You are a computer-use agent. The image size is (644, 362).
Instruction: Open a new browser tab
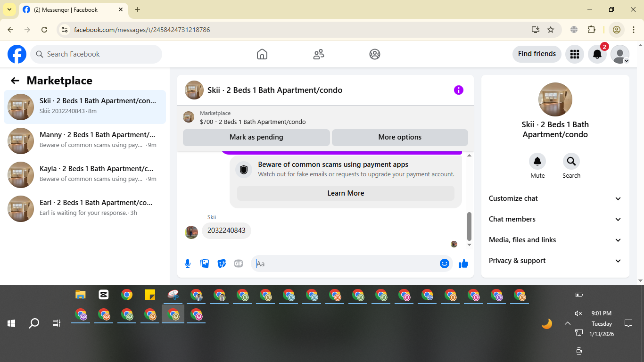coord(138,9)
